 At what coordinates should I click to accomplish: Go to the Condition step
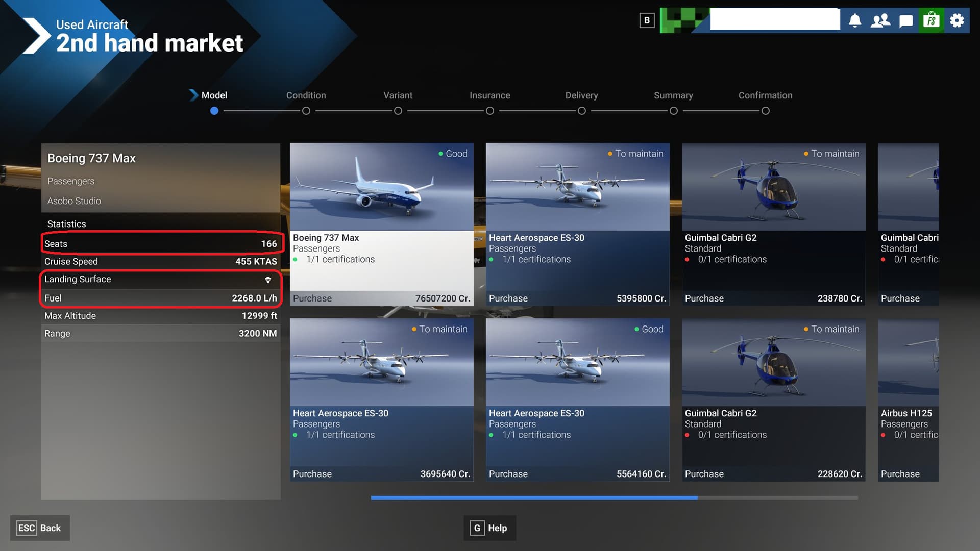(306, 95)
